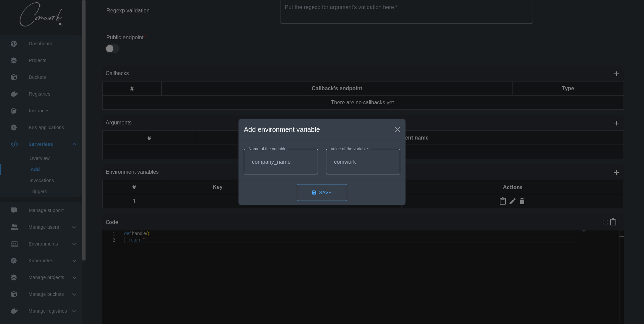The width and height of the screenshot is (644, 324).
Task: Go to Serverless Overview
Action: click(x=40, y=158)
